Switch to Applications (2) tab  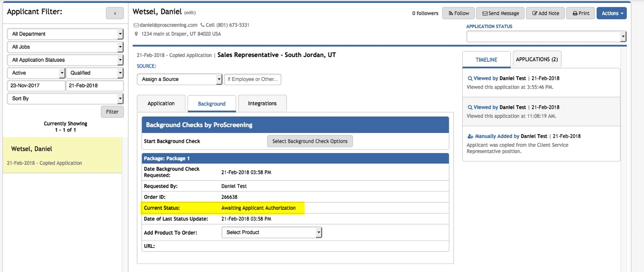(x=536, y=59)
